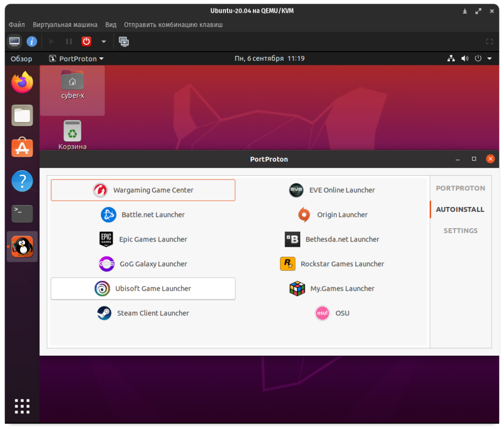Install Bethesda.net Launcher
Image resolution: width=504 pixels, height=429 pixels.
333,240
